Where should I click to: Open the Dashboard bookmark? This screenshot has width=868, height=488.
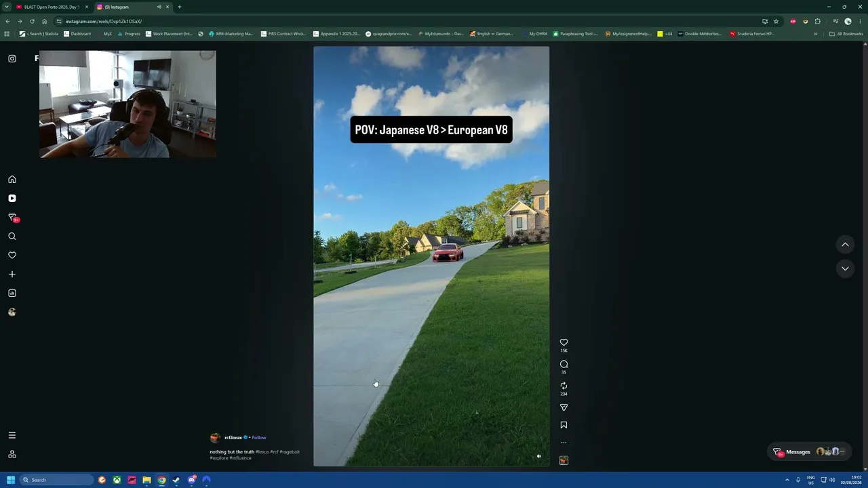coord(77,34)
